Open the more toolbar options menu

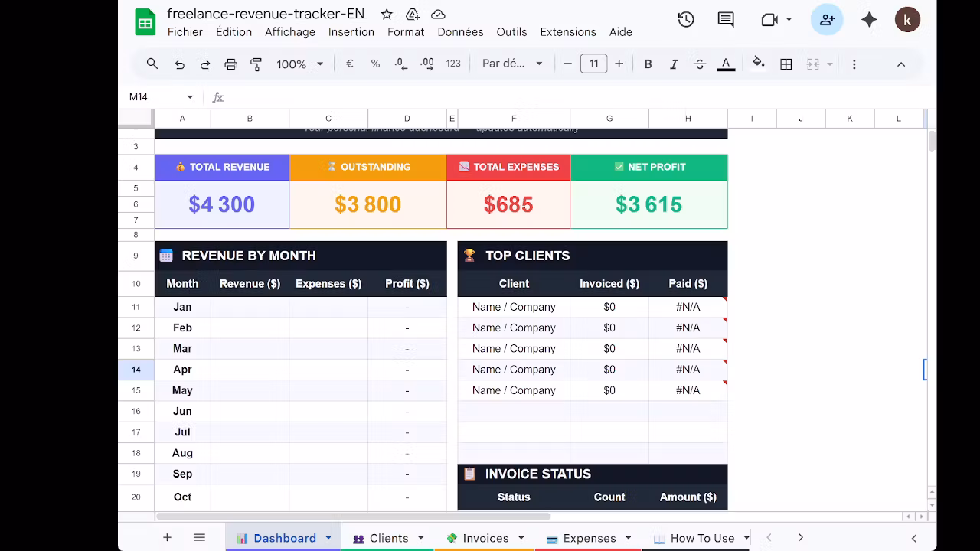(854, 64)
